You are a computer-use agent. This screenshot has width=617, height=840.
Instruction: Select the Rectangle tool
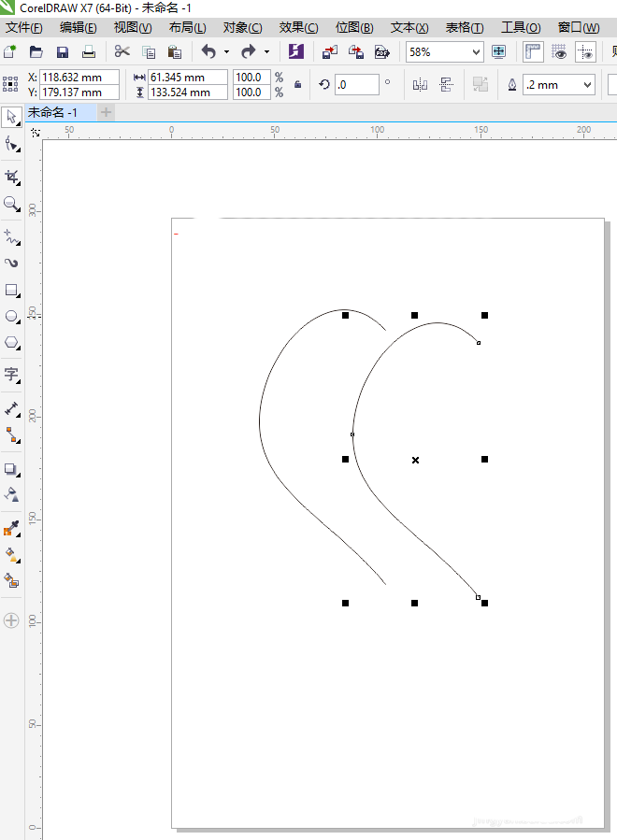pyautogui.click(x=12, y=291)
